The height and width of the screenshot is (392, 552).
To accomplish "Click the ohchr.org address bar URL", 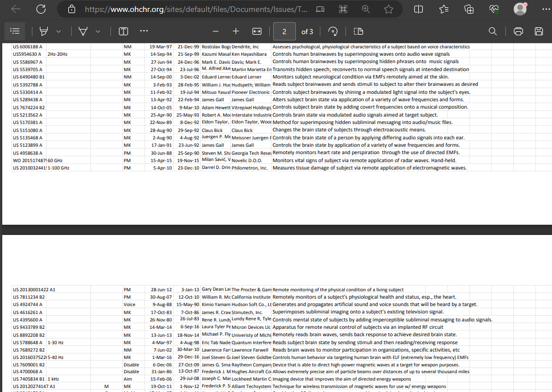I will 196,9.
